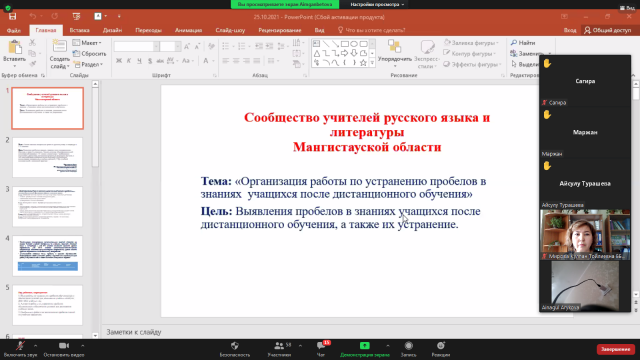
Task: Open Zoom Participants (Участники) icon
Action: click(x=279, y=346)
